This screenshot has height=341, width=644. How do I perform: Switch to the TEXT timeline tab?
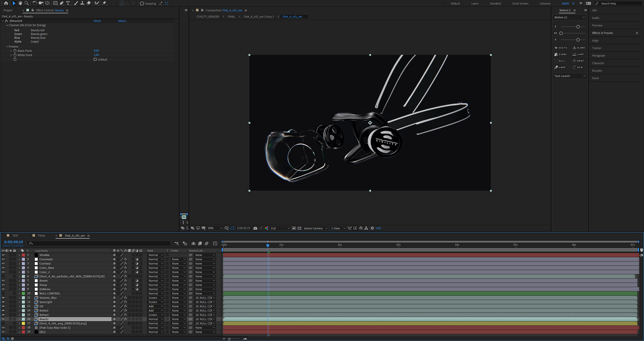[15, 236]
